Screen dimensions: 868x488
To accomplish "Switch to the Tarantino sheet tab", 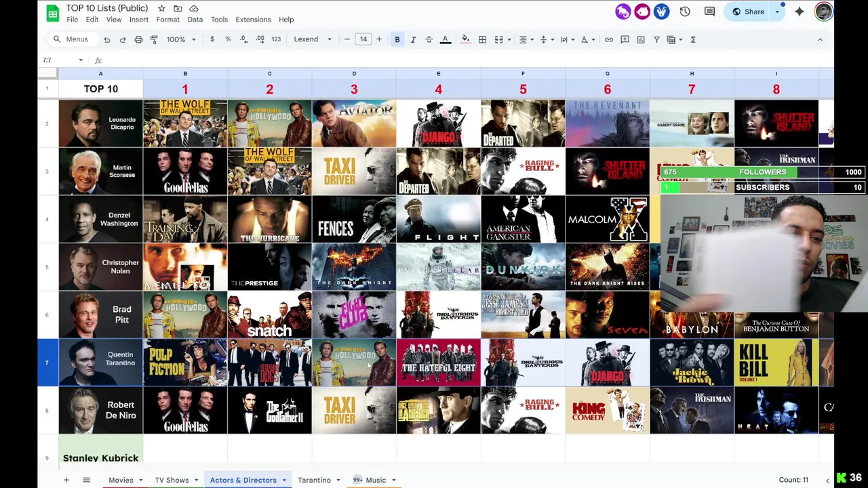I will pyautogui.click(x=314, y=480).
